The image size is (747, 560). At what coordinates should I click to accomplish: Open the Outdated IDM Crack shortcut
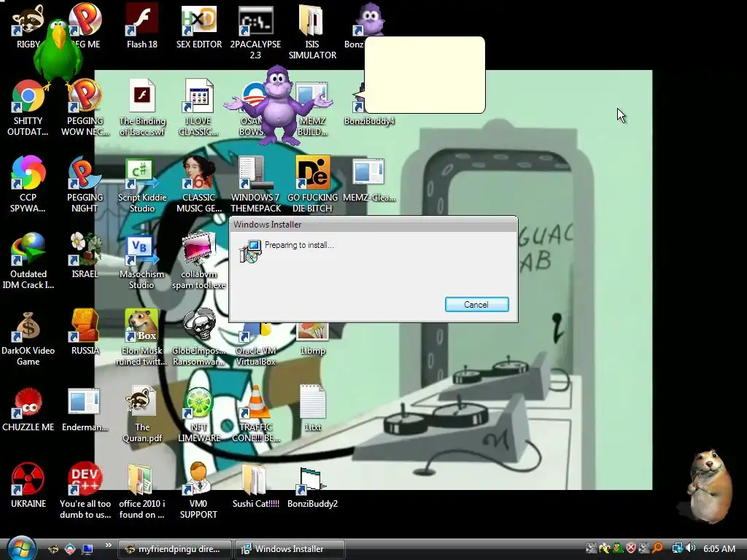[x=28, y=260]
